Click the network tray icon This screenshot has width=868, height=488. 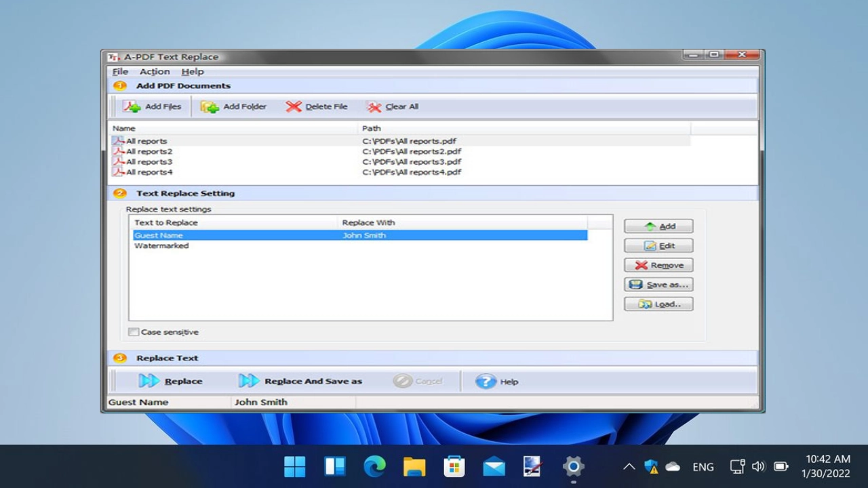coord(737,466)
